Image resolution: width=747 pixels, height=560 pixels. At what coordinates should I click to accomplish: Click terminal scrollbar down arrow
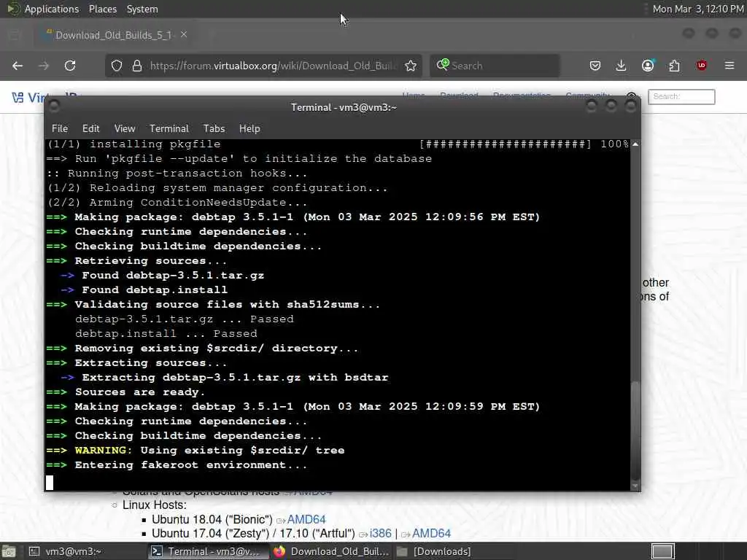click(635, 486)
